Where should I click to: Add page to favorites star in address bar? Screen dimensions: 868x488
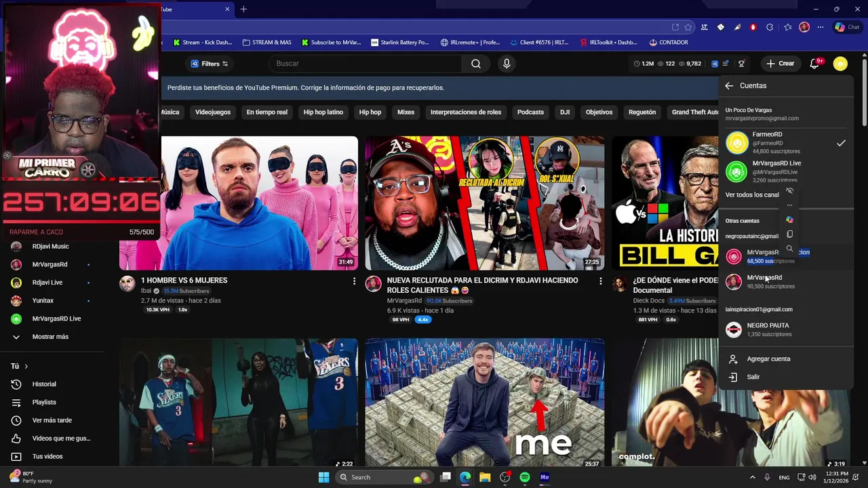click(x=688, y=27)
